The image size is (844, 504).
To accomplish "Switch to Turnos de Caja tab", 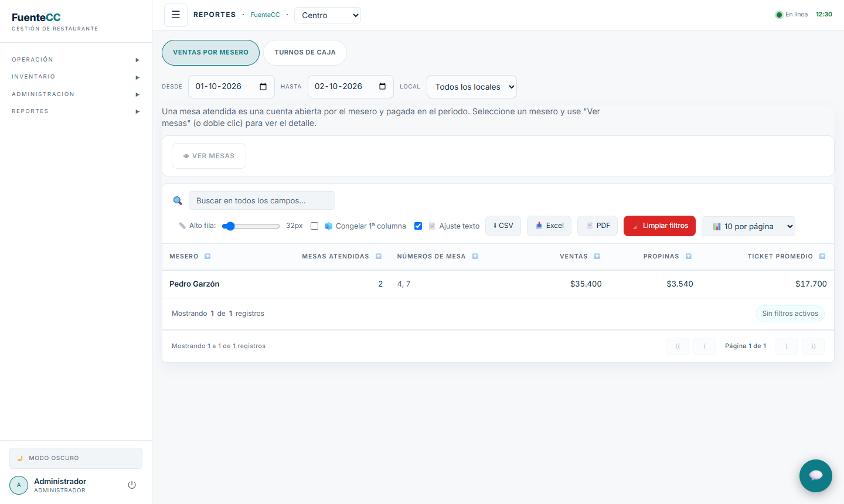I will pos(305,53).
